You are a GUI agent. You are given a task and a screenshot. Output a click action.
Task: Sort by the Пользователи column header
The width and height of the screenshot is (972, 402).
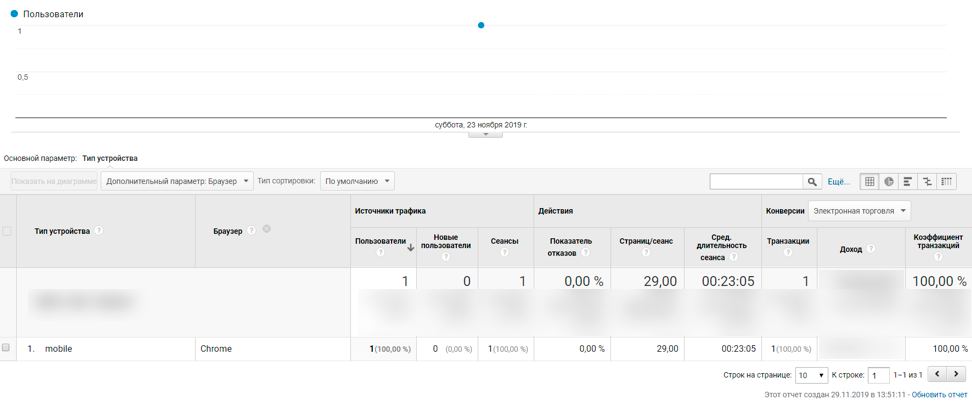pos(380,241)
